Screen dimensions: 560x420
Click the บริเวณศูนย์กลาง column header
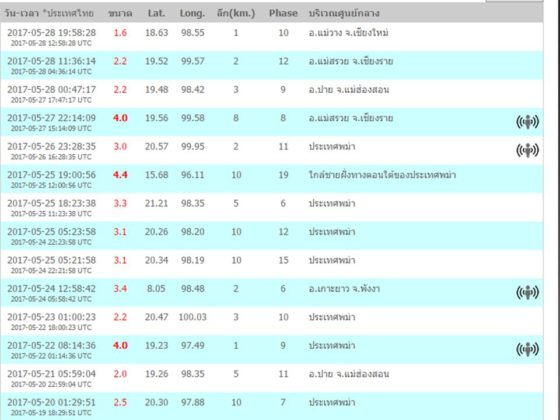pos(344,13)
